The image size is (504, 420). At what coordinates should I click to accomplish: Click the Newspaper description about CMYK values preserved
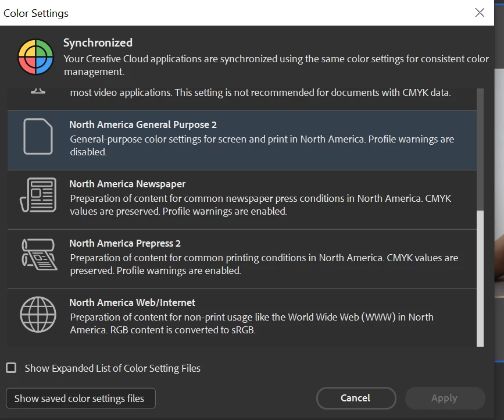(x=260, y=205)
